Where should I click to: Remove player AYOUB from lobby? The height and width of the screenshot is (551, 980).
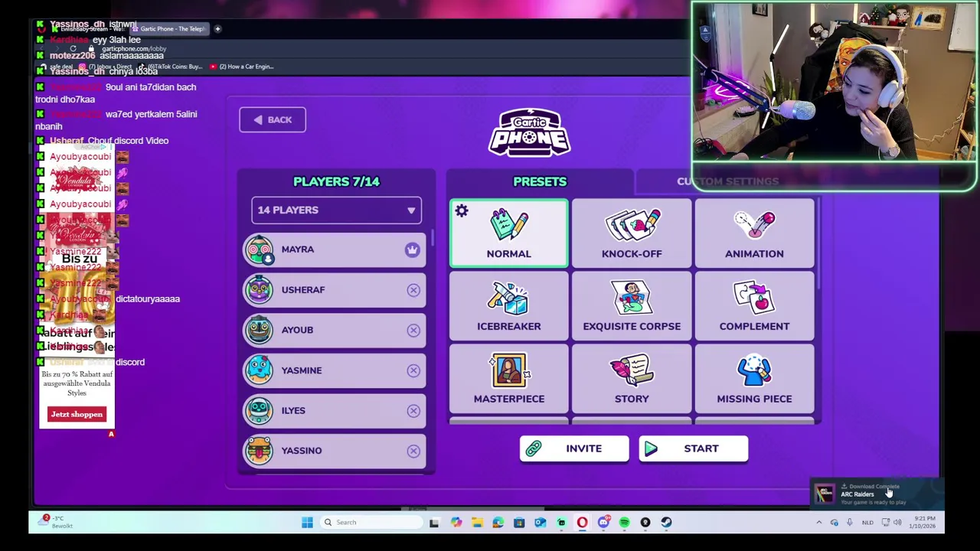413,330
